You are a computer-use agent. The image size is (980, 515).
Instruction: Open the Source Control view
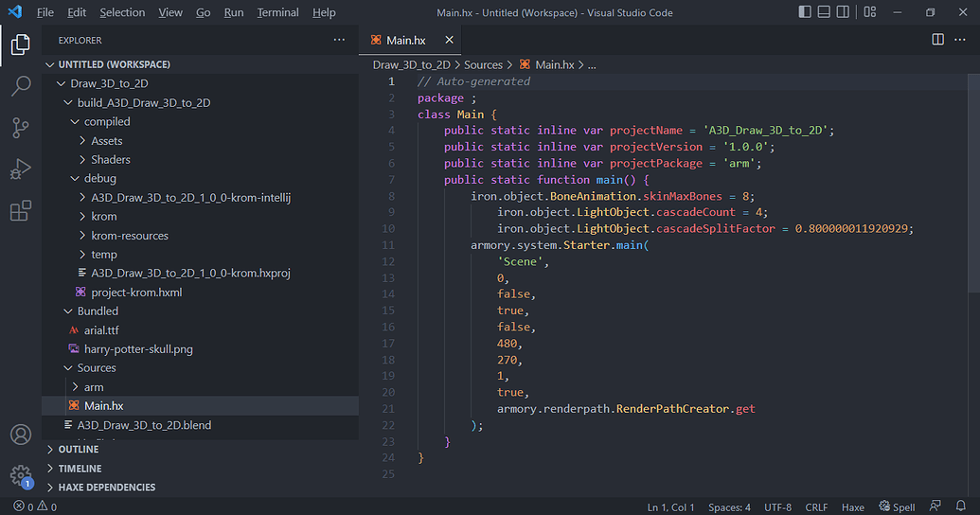pyautogui.click(x=20, y=128)
